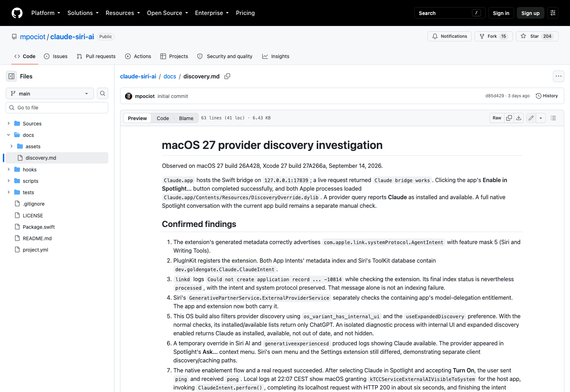Open project.yml in the file tree
This screenshot has height=392, width=570.
coord(35,250)
